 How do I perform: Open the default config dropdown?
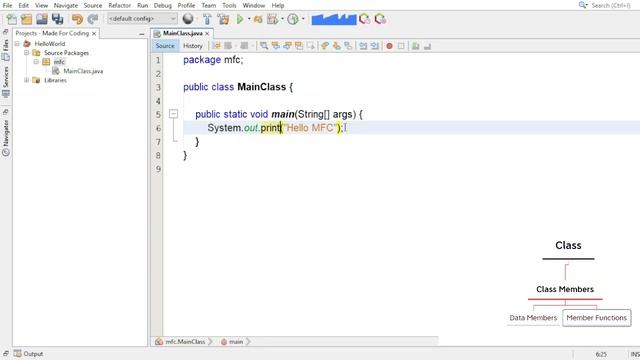pos(142,19)
